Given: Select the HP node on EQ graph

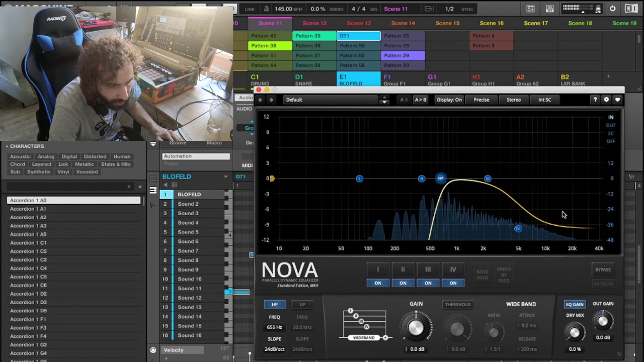Looking at the screenshot, I should [441, 178].
